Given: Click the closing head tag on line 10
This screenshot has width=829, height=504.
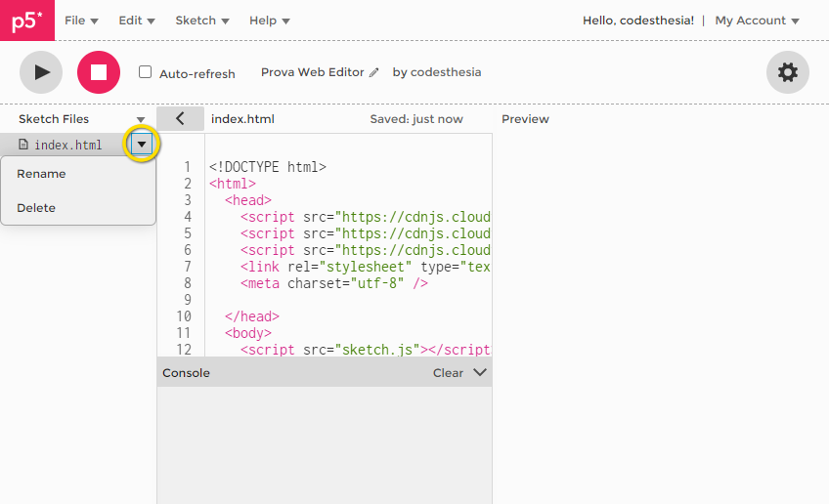Looking at the screenshot, I should click(251, 316).
